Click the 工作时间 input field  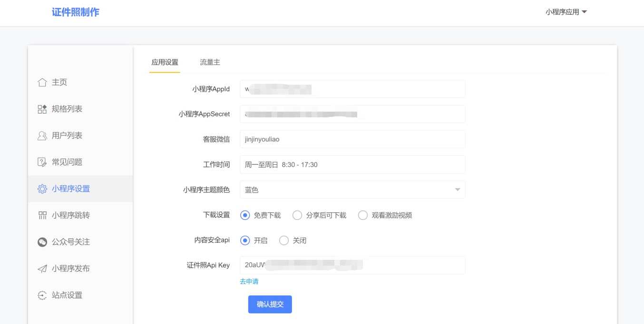[352, 164]
